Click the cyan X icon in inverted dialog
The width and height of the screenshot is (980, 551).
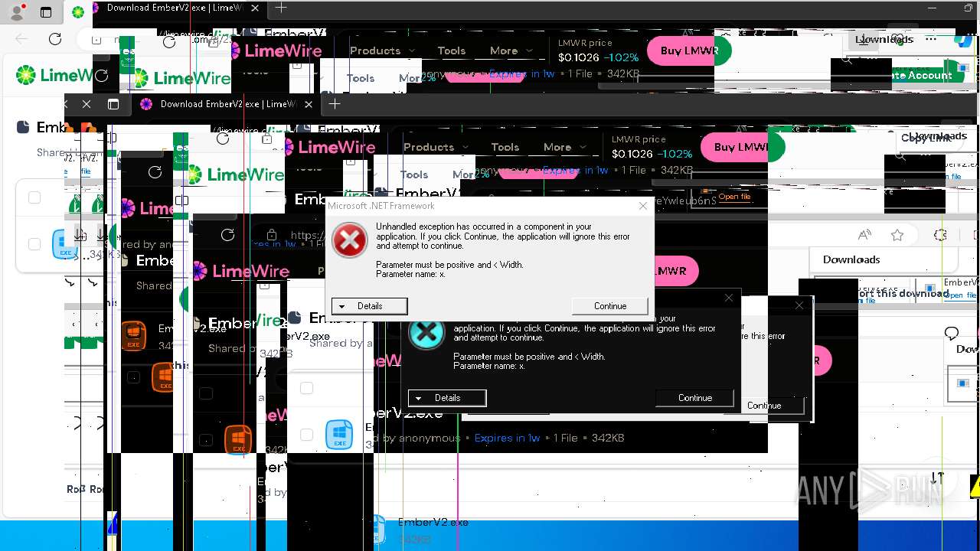click(426, 333)
